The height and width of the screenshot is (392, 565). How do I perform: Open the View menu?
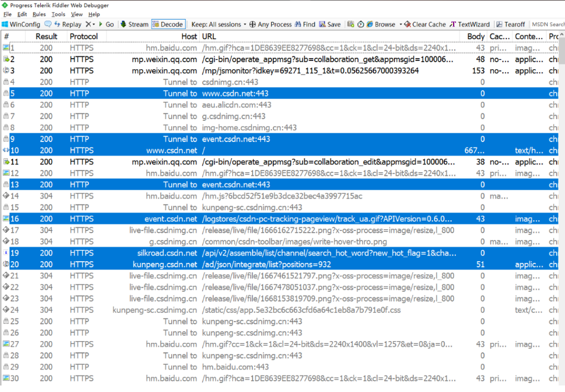coord(76,14)
